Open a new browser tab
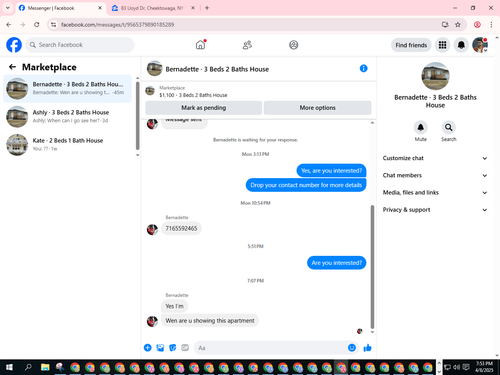Image resolution: width=500 pixels, height=375 pixels. (207, 8)
